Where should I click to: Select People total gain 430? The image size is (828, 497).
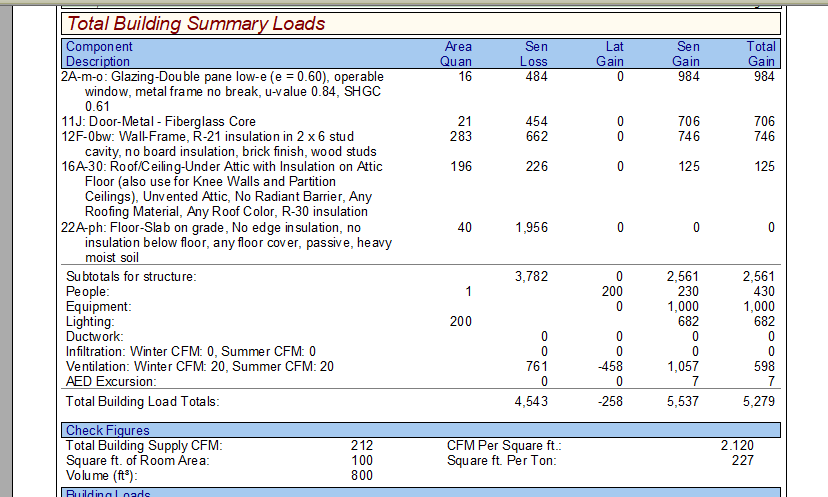coord(764,292)
